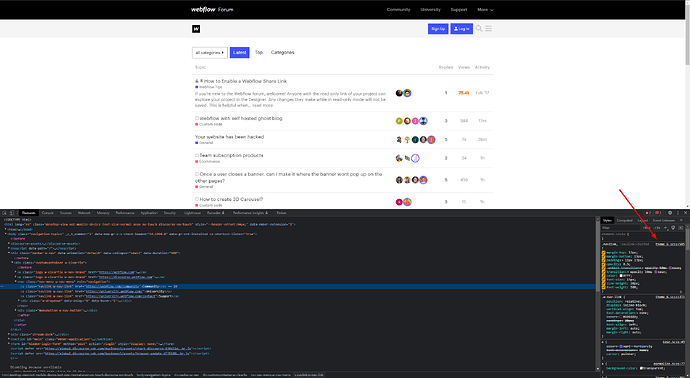Click first avatar in Share Link topic row

(x=399, y=93)
